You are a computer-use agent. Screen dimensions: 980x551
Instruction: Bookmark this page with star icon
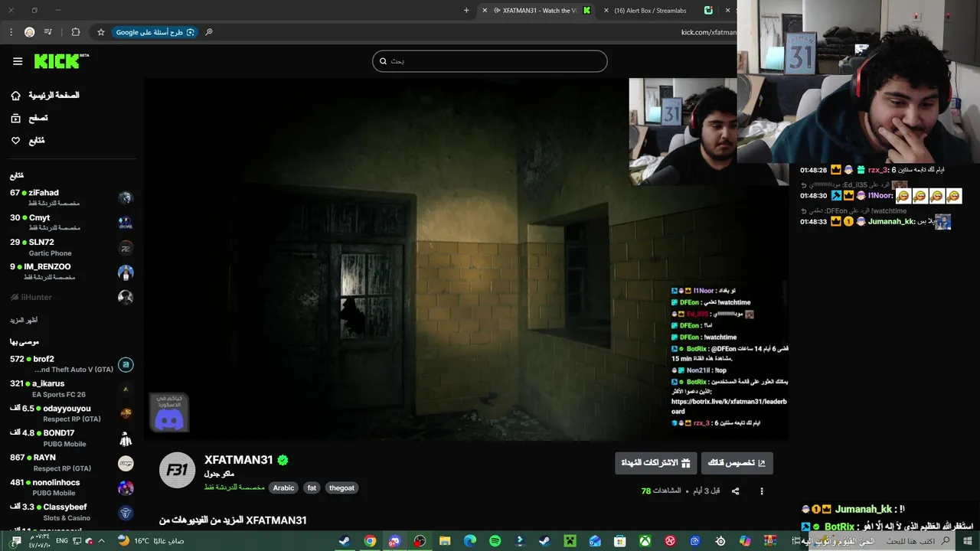[100, 32]
